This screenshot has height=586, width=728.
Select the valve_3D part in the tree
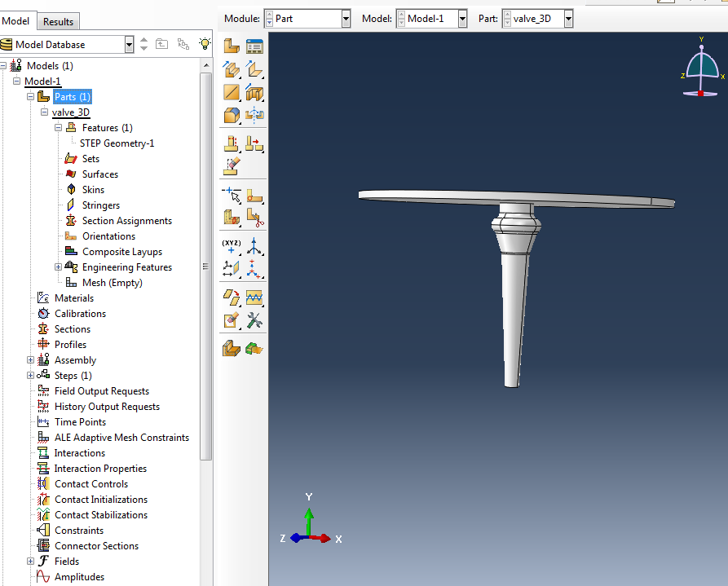click(x=69, y=112)
